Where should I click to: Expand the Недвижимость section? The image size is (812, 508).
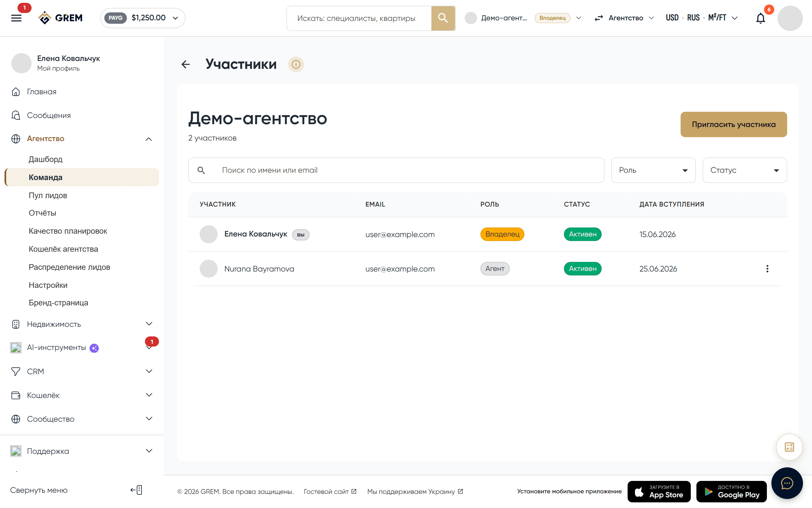(x=149, y=324)
